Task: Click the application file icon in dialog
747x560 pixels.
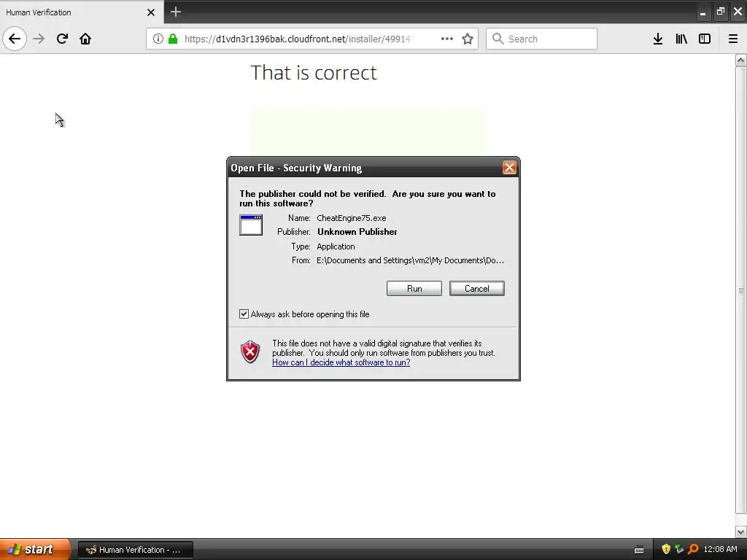Action: tap(251, 225)
